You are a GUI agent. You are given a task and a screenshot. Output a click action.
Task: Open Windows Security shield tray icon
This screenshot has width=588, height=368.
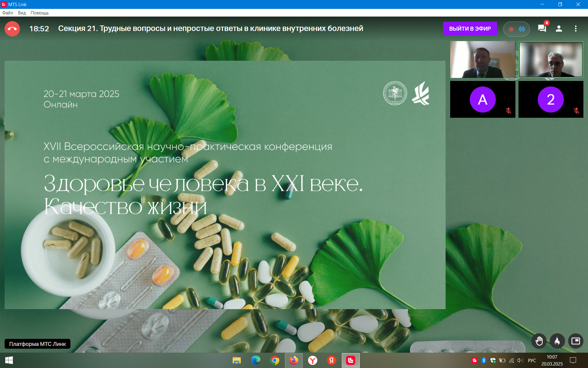(493, 360)
